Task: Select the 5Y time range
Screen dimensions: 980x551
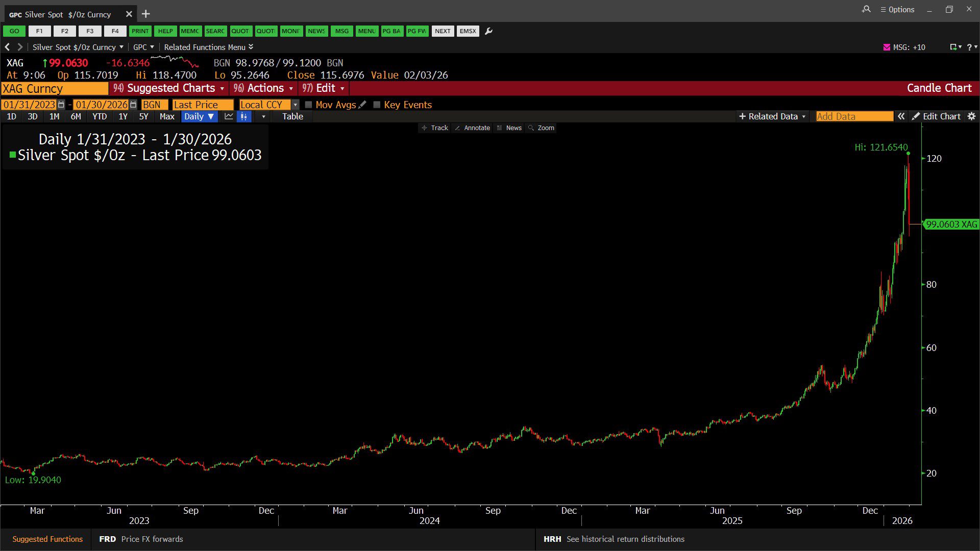Action: (144, 116)
